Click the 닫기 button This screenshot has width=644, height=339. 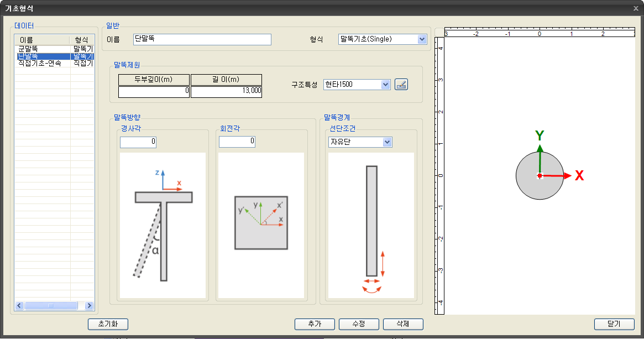coord(614,324)
